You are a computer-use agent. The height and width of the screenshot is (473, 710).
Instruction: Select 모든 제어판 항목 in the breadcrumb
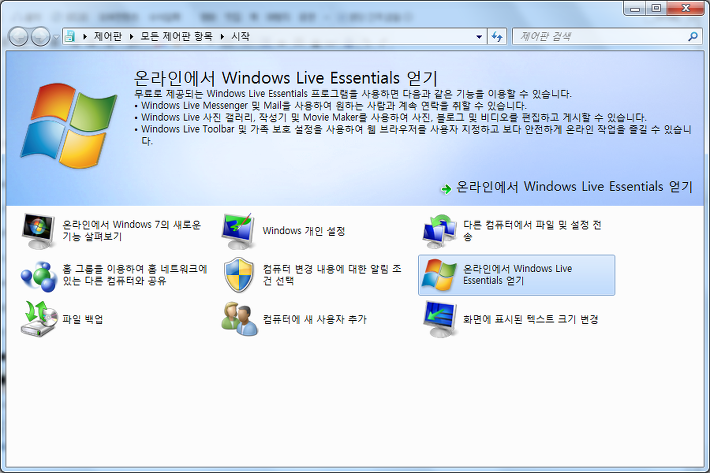[x=176, y=36]
